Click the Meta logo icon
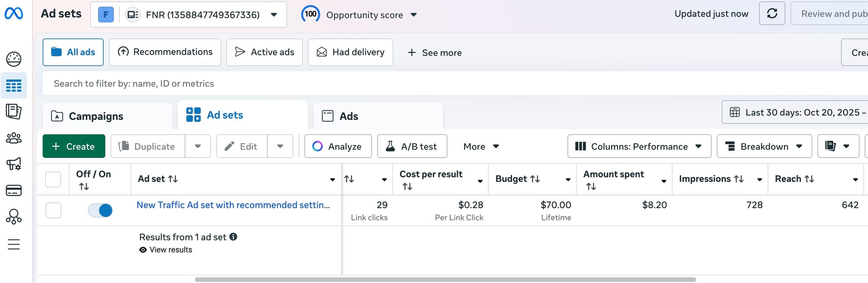This screenshot has width=868, height=283. coord(13,14)
